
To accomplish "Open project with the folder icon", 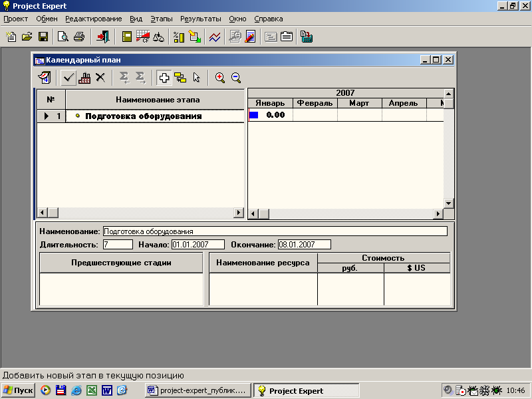I will pos(27,37).
